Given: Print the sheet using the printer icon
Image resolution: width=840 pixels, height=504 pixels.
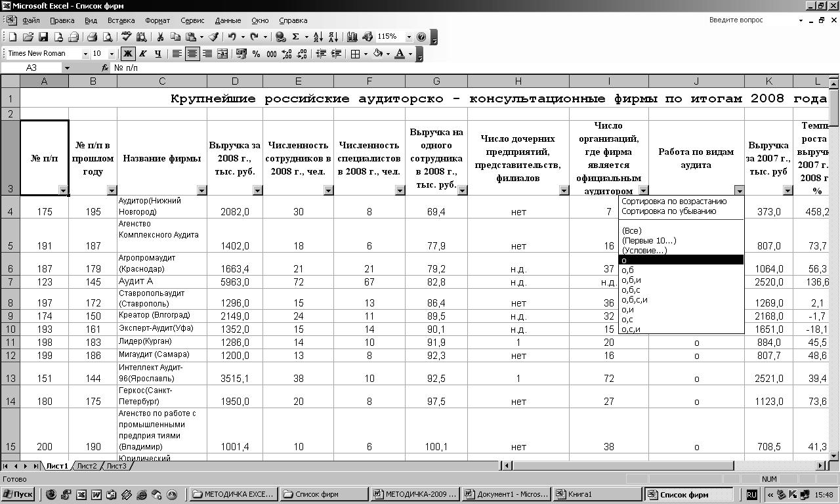Looking at the screenshot, I should pos(92,37).
